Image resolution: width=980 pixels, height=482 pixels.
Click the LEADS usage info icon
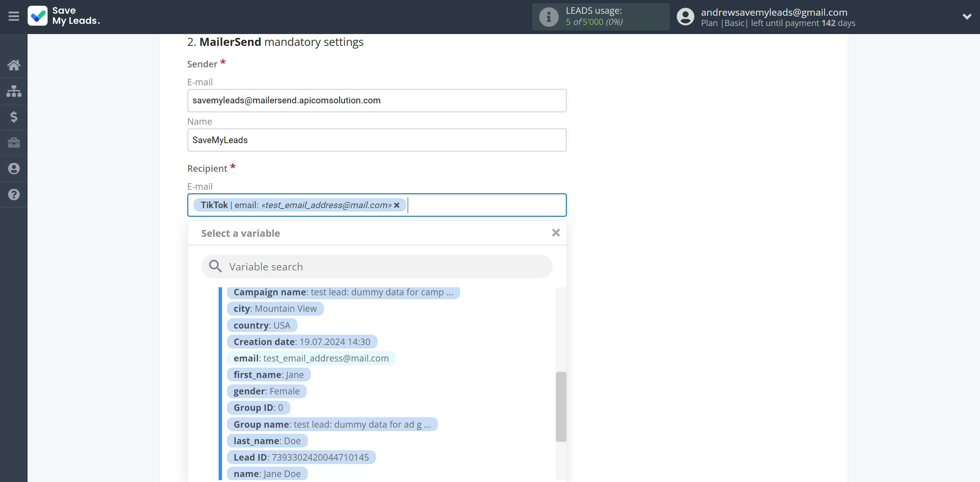coord(549,17)
